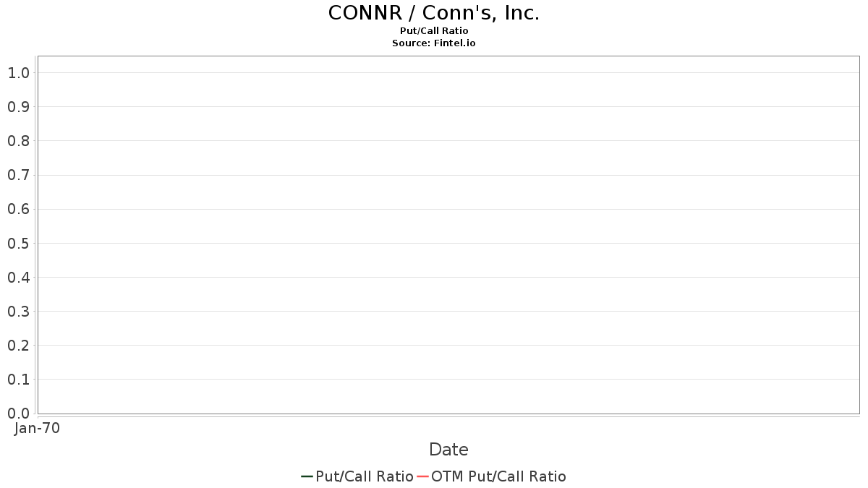
Task: Click the 0.0 y-axis label
Action: click(19, 413)
